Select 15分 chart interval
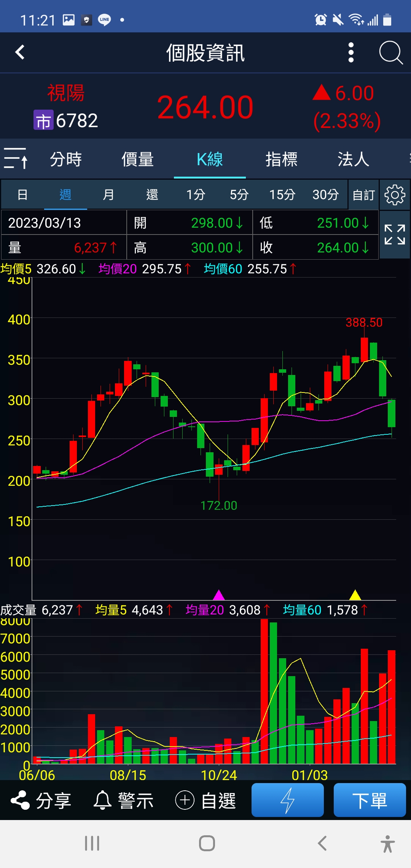This screenshot has width=411, height=868. pyautogui.click(x=282, y=195)
